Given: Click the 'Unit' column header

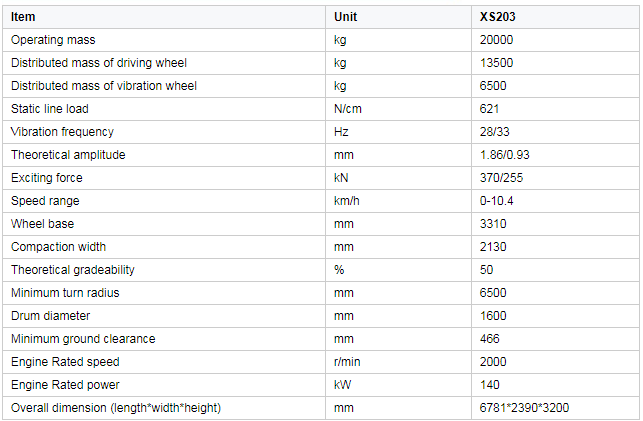Looking at the screenshot, I should coord(345,17).
